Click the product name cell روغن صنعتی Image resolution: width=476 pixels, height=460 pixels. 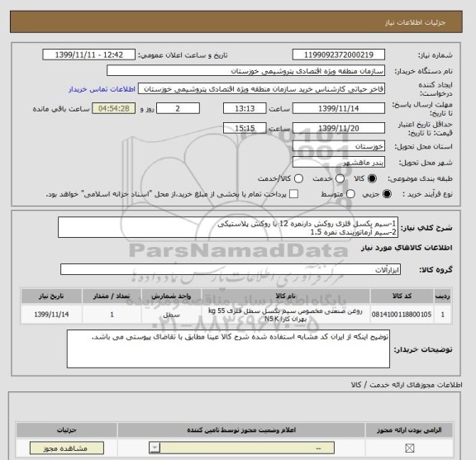[285, 315]
